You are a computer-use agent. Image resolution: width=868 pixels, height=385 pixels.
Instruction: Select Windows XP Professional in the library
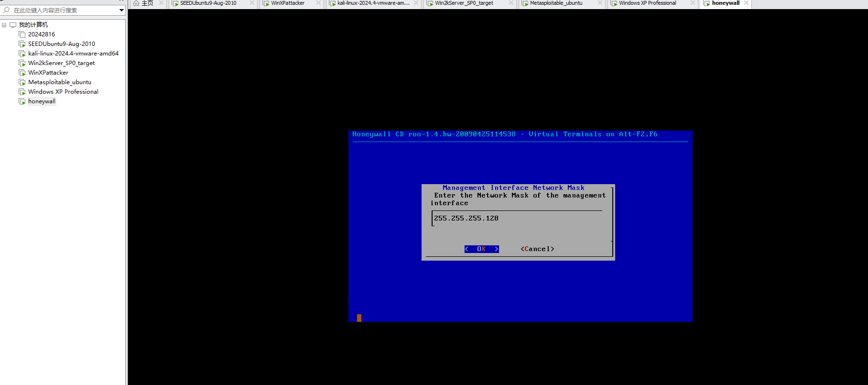[63, 92]
